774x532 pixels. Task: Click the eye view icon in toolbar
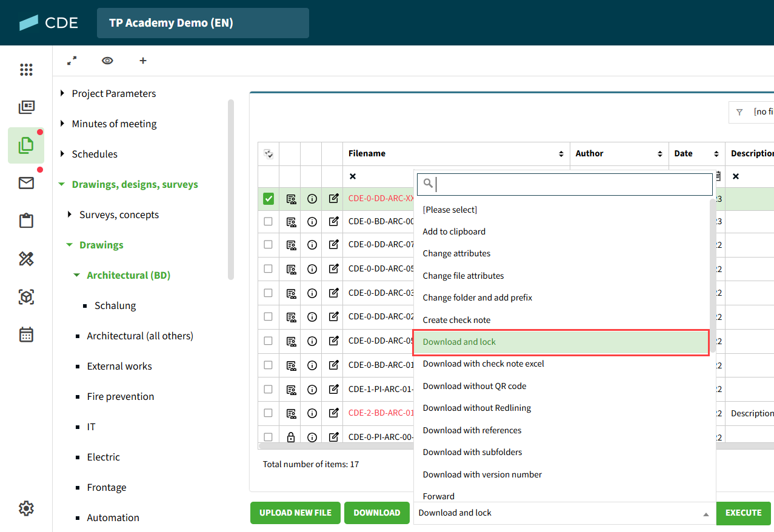point(107,61)
